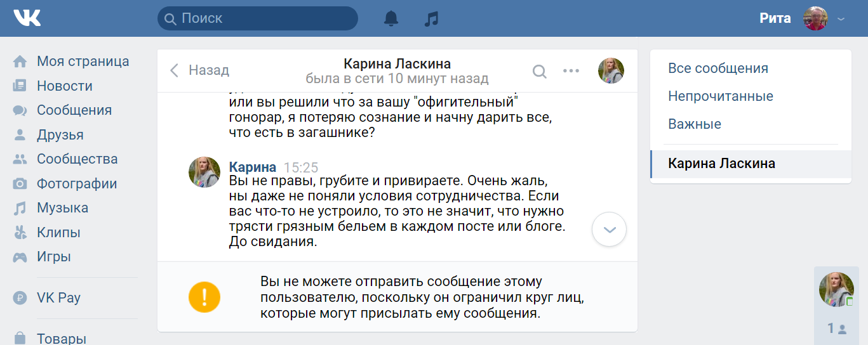Click the VK logo icon
The width and height of the screenshot is (868, 345).
[27, 18]
